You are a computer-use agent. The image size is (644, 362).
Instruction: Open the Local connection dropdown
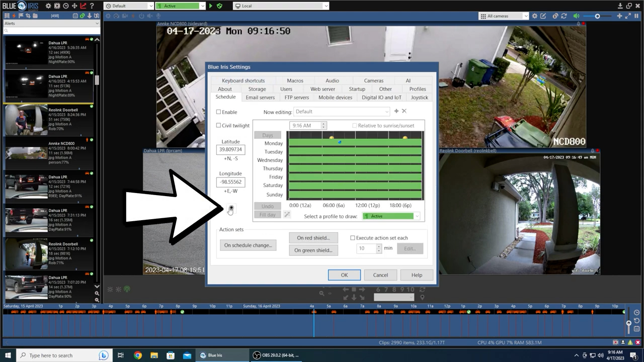click(x=281, y=6)
